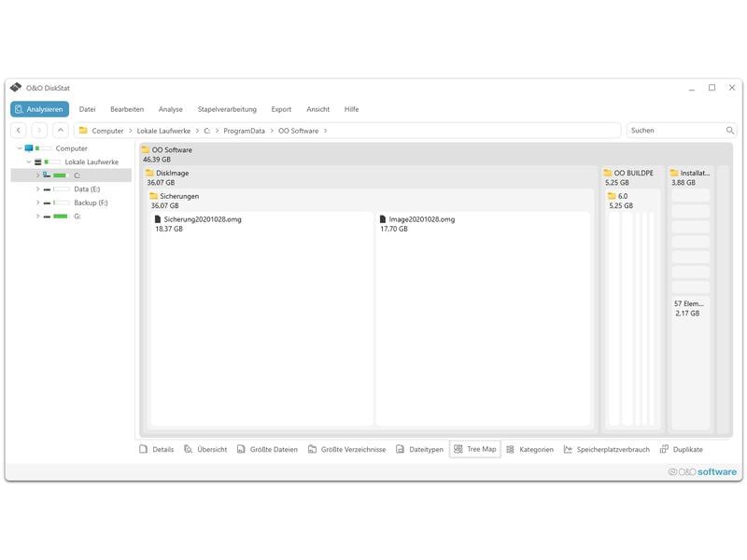Switch to the Details tab
Image resolution: width=747 pixels, height=560 pixels.
click(x=157, y=449)
